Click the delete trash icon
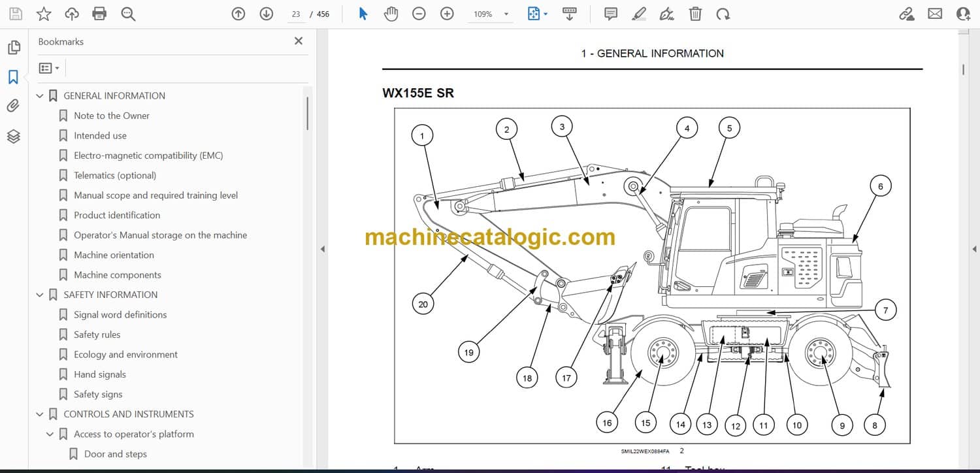Viewport: 980px width, 473px height. click(x=696, y=14)
